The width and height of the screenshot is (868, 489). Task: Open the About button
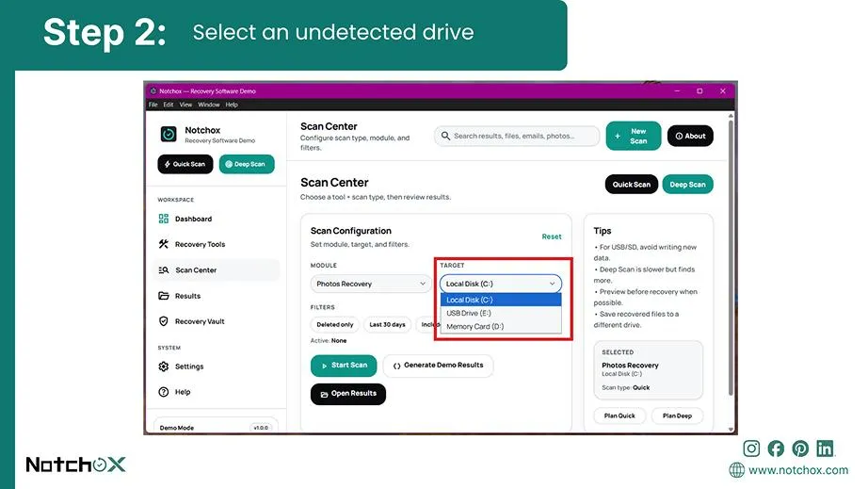coord(690,136)
